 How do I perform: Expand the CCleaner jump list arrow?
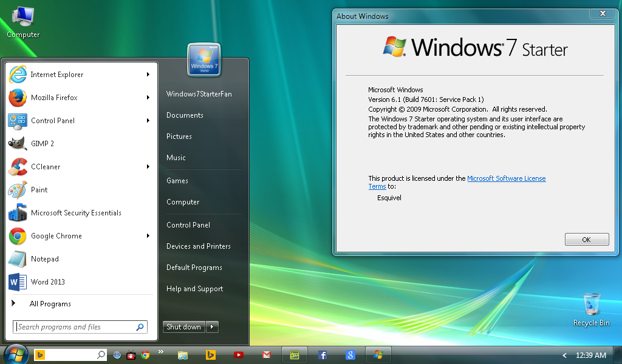148,167
